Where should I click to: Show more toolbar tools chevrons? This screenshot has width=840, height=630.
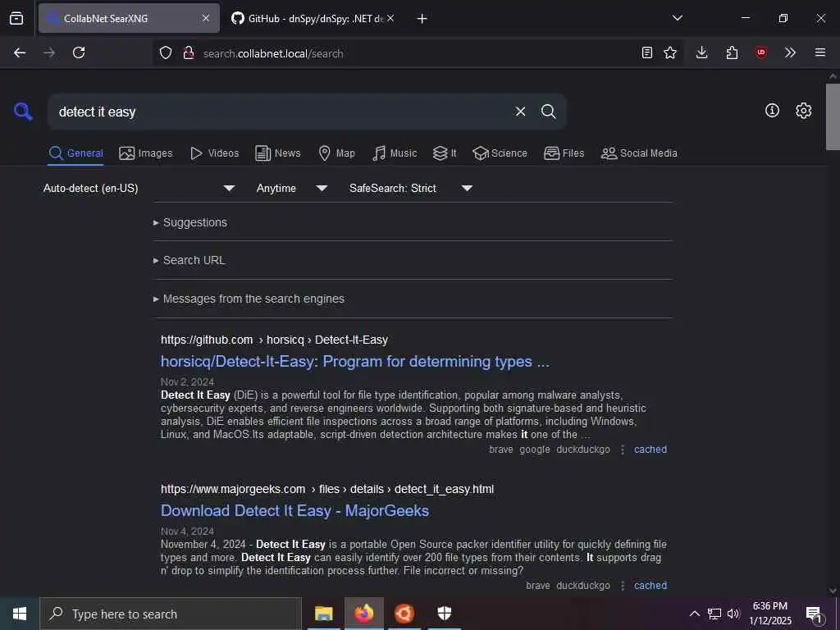point(790,52)
